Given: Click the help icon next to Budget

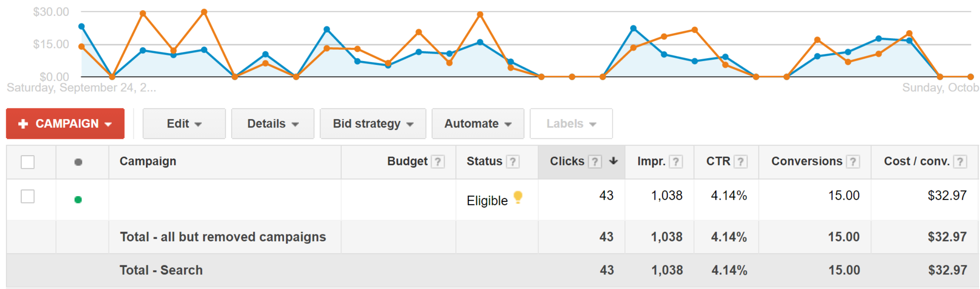Looking at the screenshot, I should pos(438,162).
